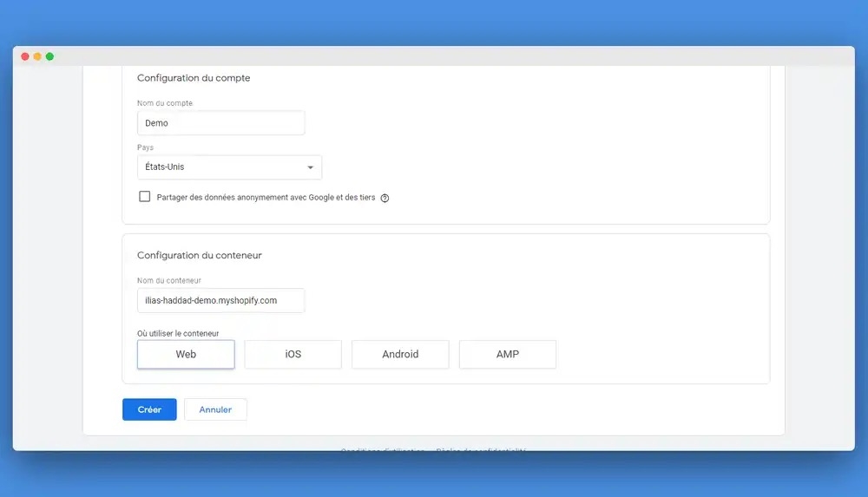Pick Android as the container platform
The height and width of the screenshot is (497, 868).
[400, 354]
